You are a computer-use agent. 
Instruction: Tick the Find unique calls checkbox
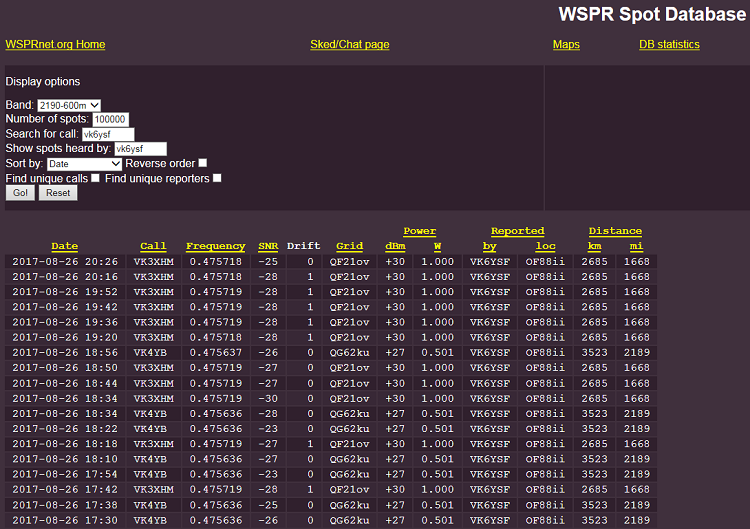[x=96, y=178]
